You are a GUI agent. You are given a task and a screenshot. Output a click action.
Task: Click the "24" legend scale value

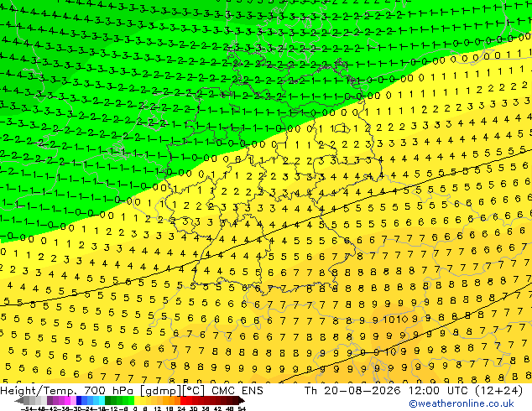(x=181, y=408)
